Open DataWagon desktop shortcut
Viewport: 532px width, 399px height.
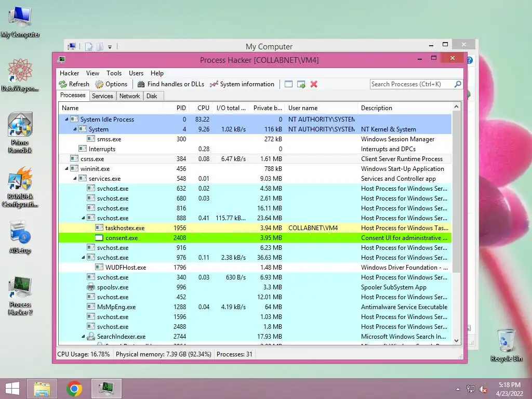click(x=20, y=75)
